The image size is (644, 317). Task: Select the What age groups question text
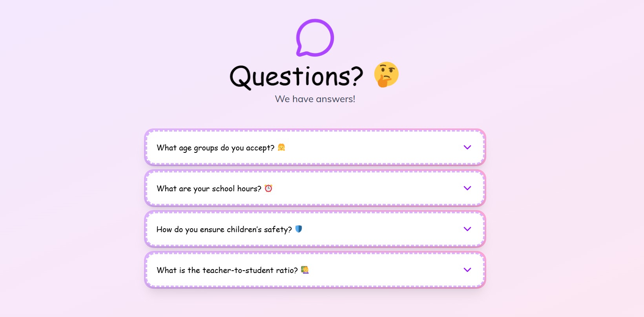pos(215,148)
